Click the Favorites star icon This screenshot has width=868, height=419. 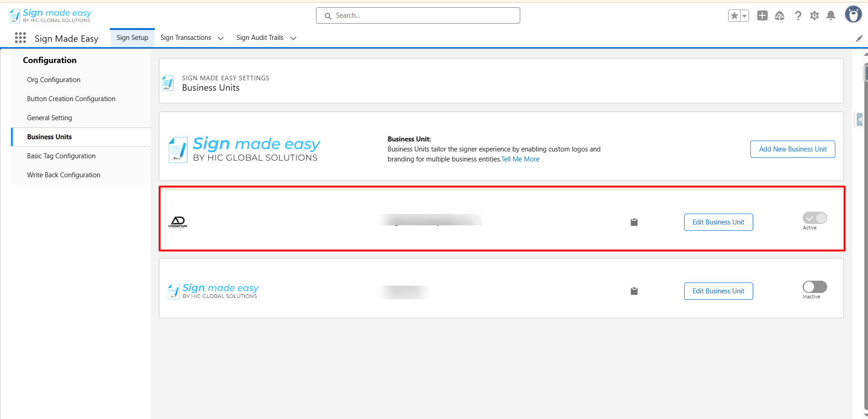734,16
